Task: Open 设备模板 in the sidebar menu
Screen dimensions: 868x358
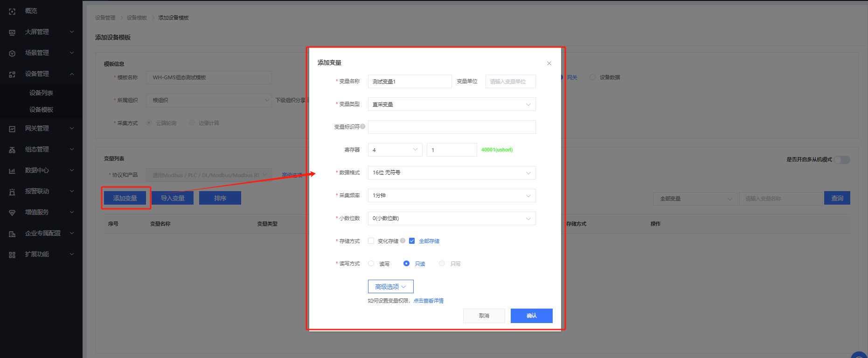Action: 41,110
